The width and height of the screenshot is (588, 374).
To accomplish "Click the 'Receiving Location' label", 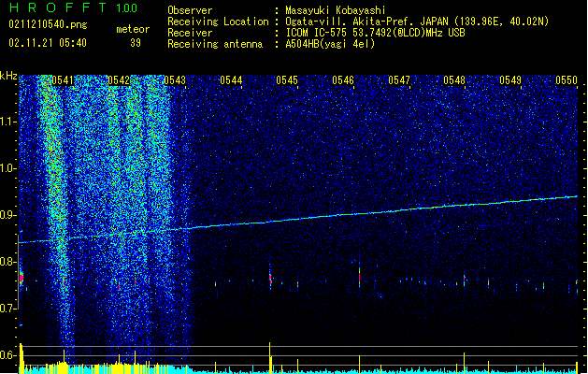I will point(218,22).
